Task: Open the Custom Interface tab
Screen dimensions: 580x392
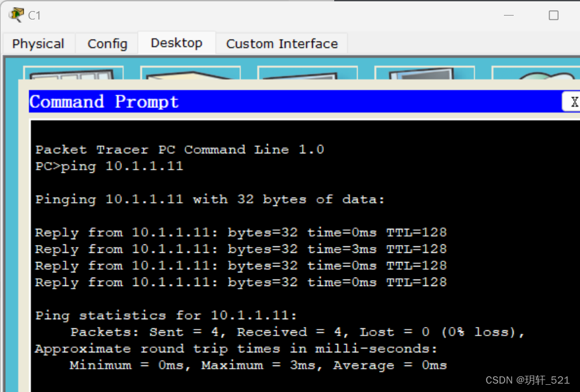Action: point(282,44)
